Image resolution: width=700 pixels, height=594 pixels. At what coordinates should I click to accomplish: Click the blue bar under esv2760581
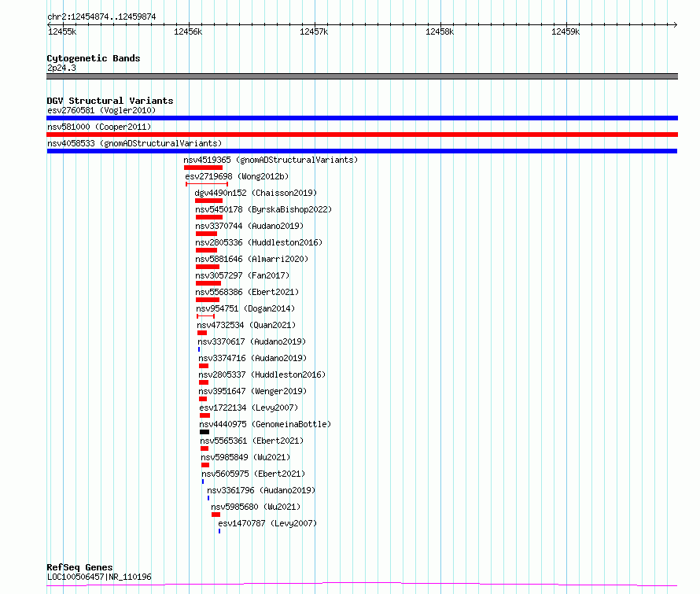(362, 118)
